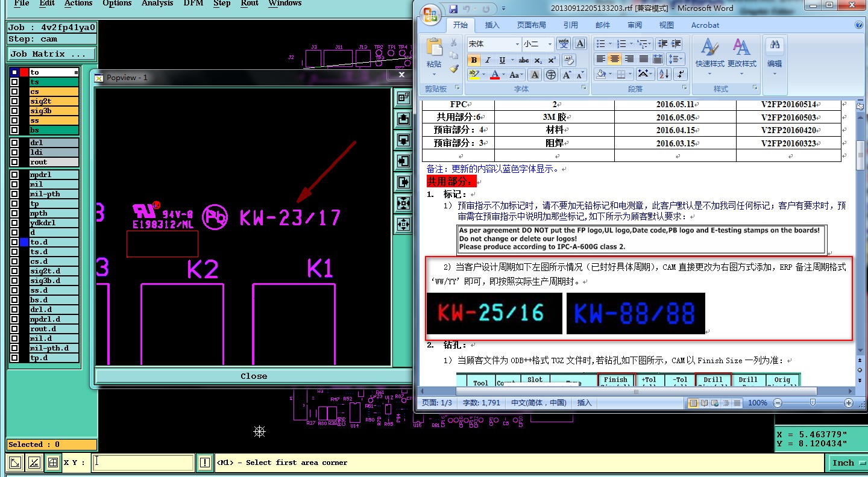The width and height of the screenshot is (868, 477).
Task: Open font color dropdown arrow
Action: point(504,75)
